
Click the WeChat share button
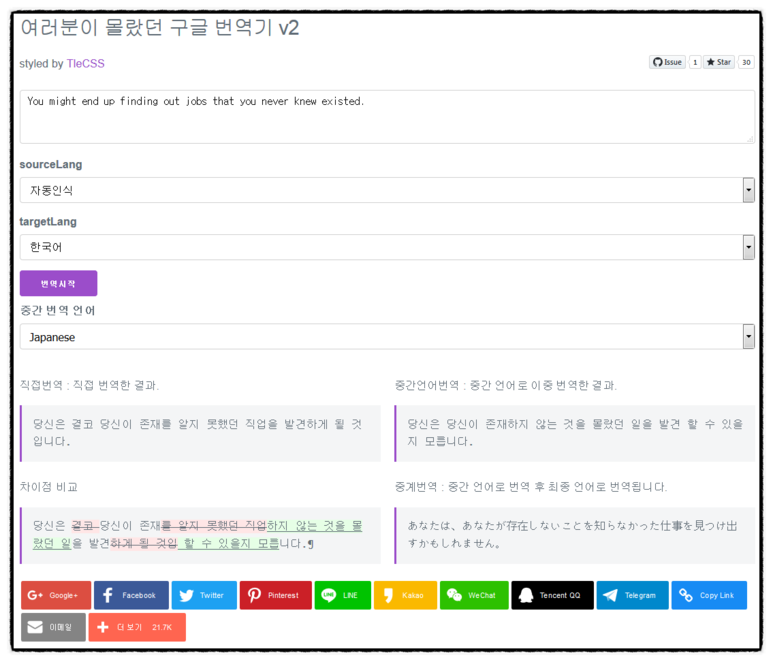click(473, 595)
